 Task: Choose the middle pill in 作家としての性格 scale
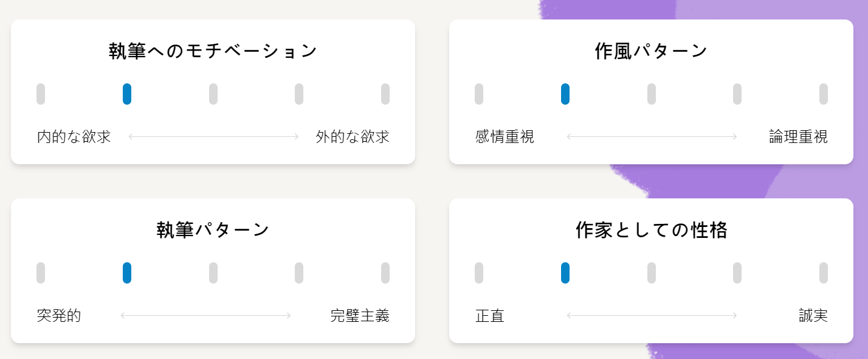[x=652, y=273]
